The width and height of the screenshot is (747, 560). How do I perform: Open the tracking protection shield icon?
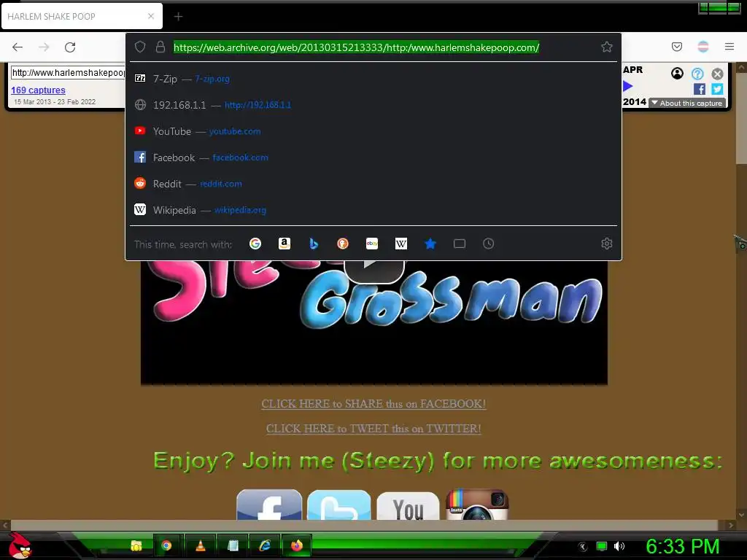[x=139, y=47]
